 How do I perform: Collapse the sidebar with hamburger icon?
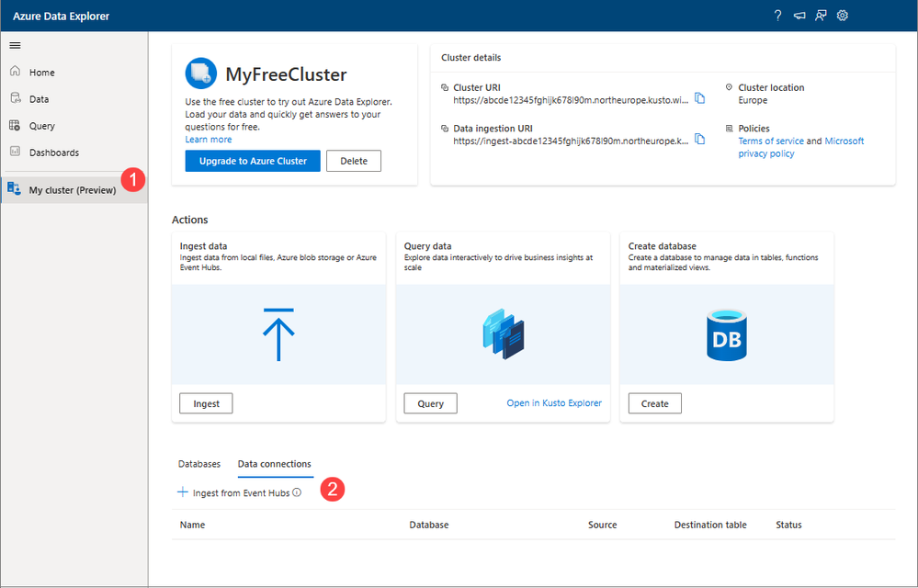[16, 45]
